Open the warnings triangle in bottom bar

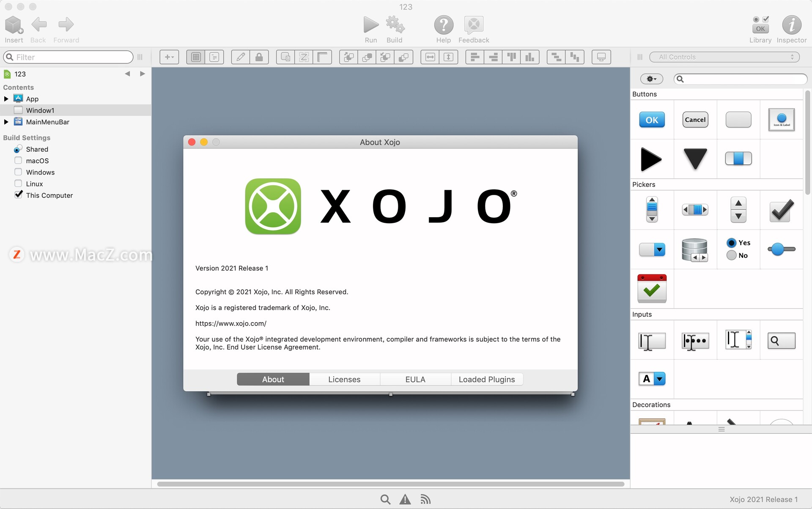coord(405,499)
